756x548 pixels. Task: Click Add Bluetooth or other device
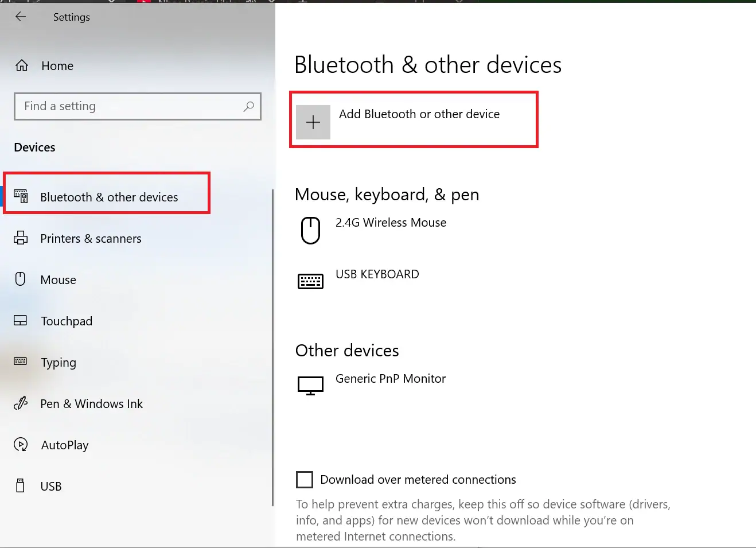[x=419, y=114]
